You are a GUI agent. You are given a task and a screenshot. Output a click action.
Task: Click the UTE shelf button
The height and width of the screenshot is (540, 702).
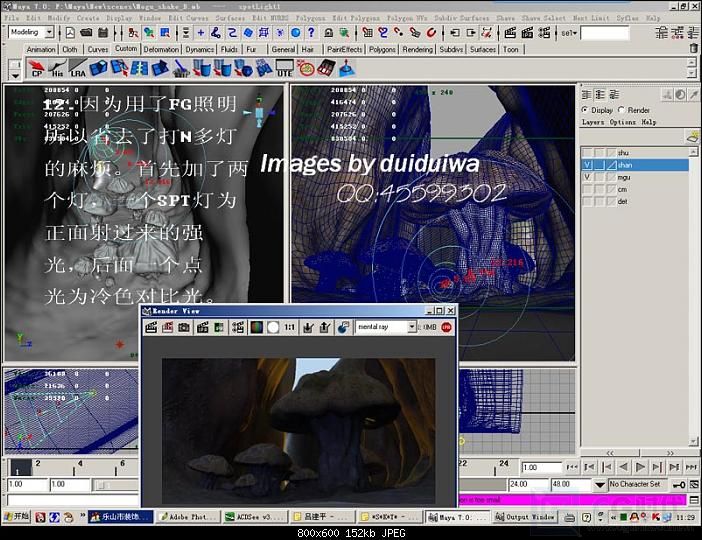click(x=284, y=69)
